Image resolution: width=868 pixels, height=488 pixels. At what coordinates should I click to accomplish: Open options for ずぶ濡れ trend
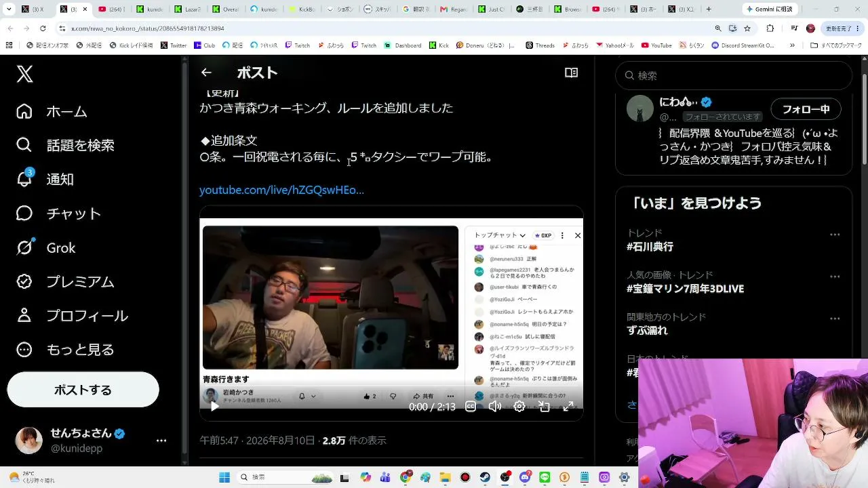click(835, 319)
